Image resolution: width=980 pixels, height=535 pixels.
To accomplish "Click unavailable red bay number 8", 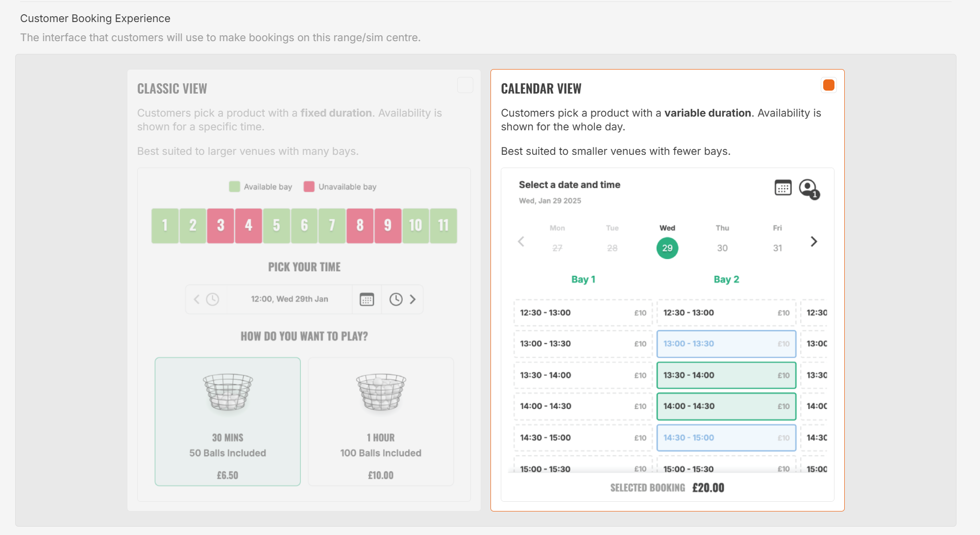I will click(x=360, y=226).
